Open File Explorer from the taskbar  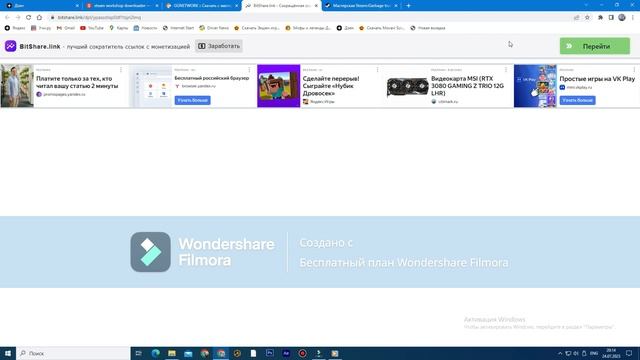click(x=172, y=353)
